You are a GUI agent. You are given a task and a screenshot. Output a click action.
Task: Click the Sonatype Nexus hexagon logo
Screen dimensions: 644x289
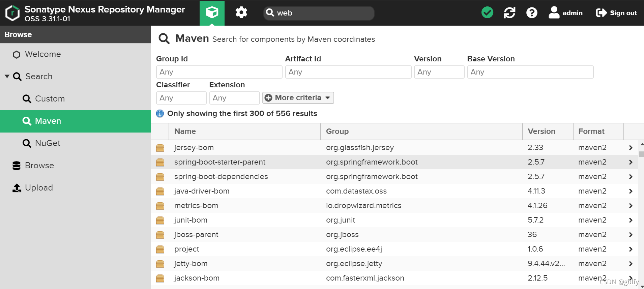[12, 13]
